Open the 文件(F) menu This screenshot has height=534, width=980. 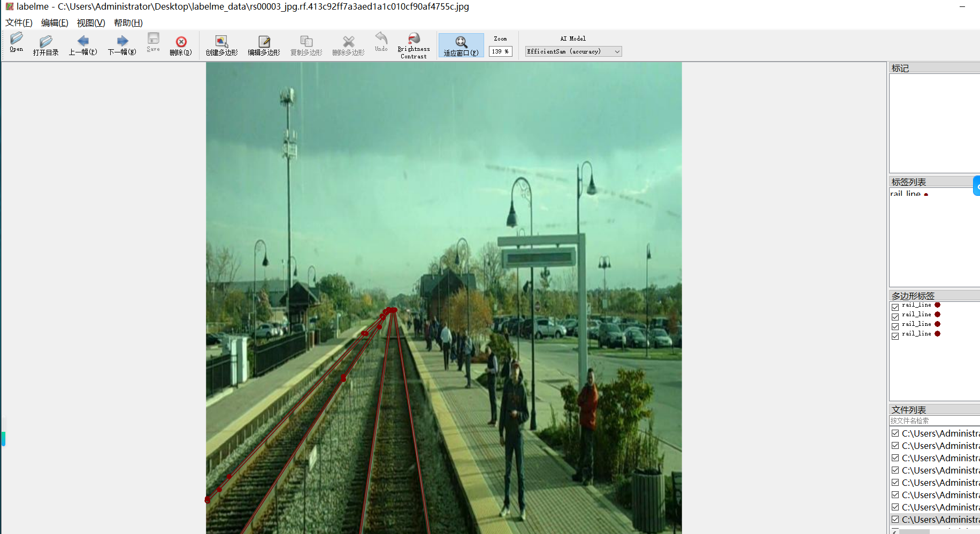pos(19,22)
